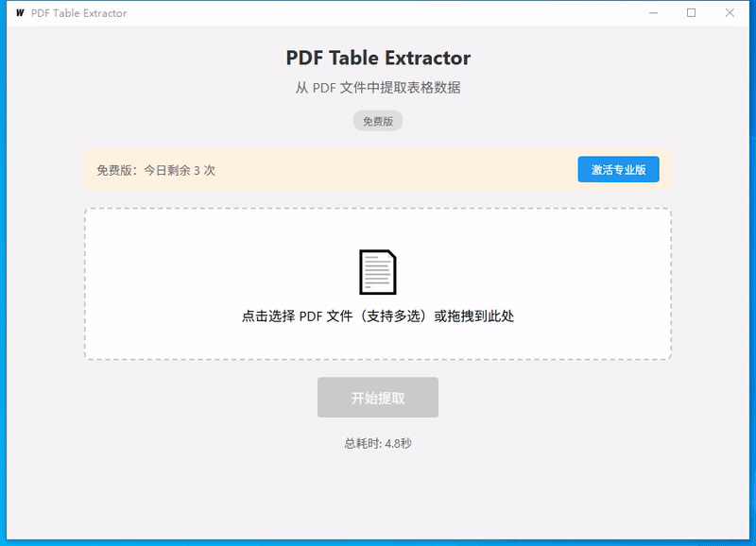Click the 从 PDF 文件中提取表格数据 subtitle

(377, 88)
